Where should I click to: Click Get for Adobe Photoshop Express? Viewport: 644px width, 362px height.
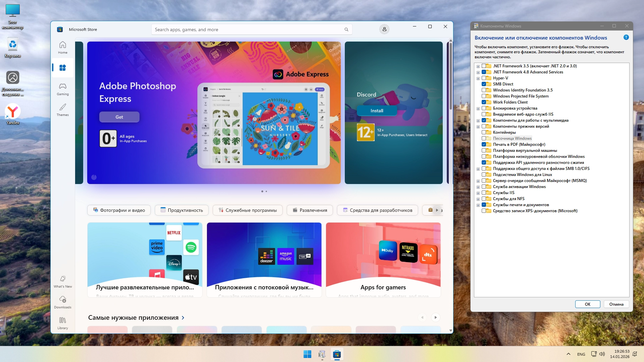click(x=119, y=117)
